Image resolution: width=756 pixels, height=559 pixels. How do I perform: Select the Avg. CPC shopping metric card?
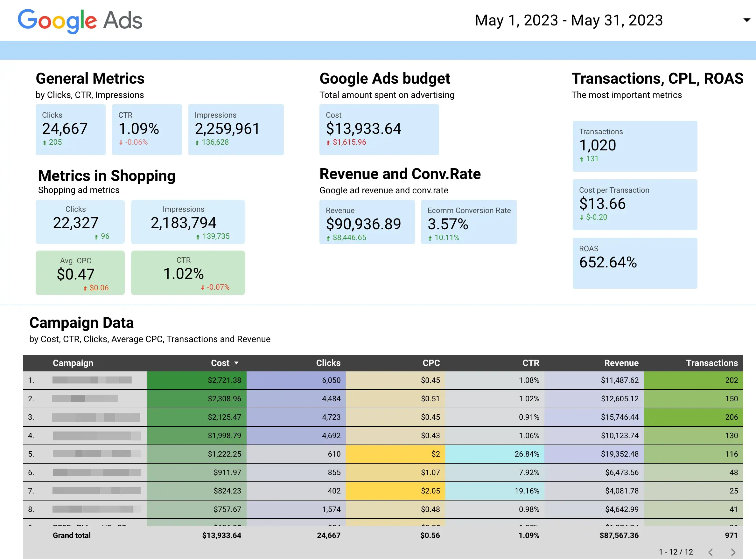(x=80, y=273)
